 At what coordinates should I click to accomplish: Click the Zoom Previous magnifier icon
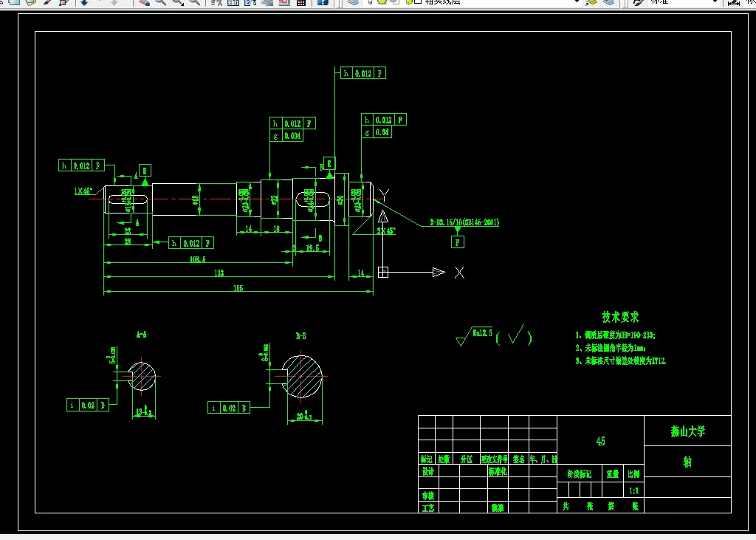coord(195,2)
